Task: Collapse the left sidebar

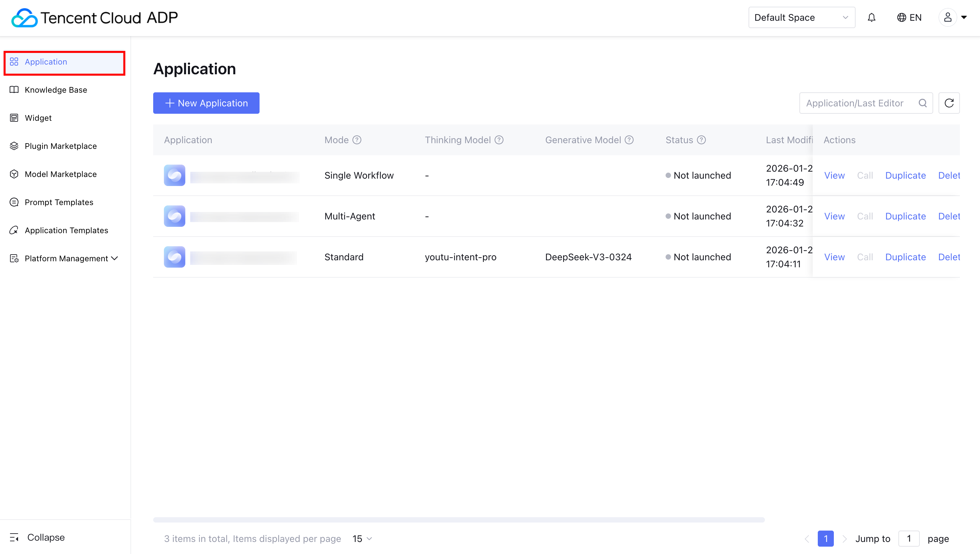Action: (x=37, y=537)
